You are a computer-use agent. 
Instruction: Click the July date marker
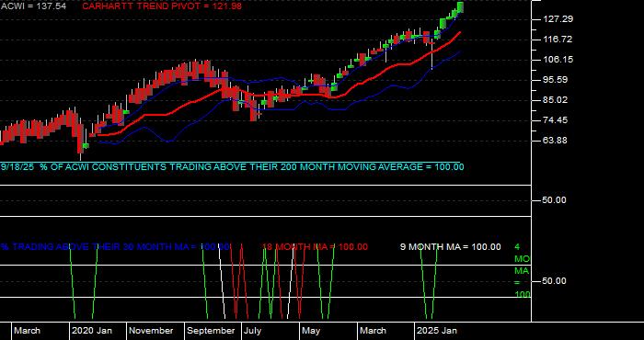252,331
